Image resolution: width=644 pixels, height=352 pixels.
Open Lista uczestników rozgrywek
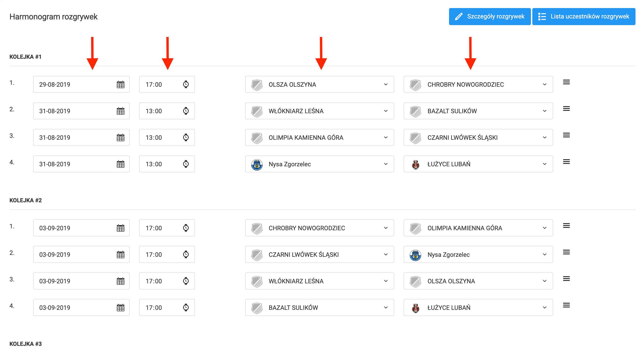583,17
